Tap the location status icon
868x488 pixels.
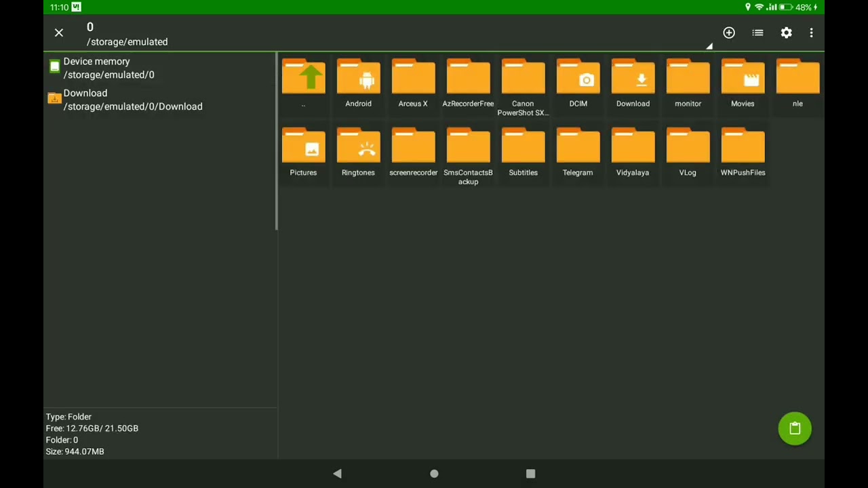coord(747,7)
